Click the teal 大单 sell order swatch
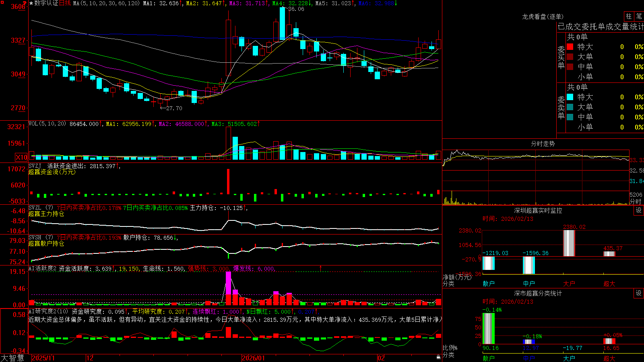644x362 pixels. (x=570, y=107)
